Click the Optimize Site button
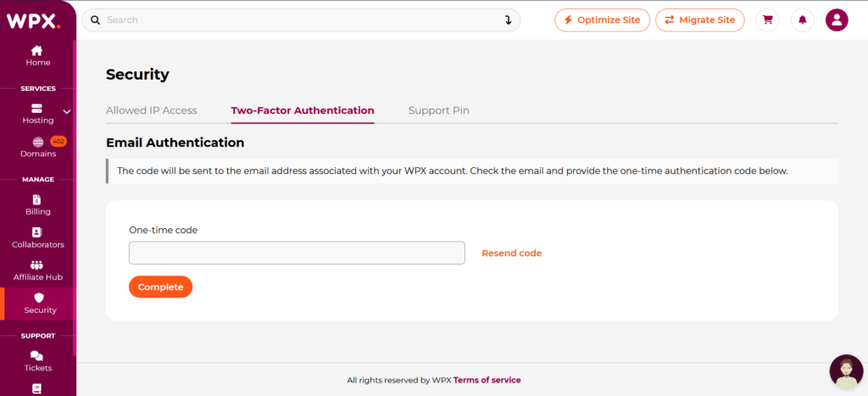The image size is (868, 396). click(x=602, y=20)
